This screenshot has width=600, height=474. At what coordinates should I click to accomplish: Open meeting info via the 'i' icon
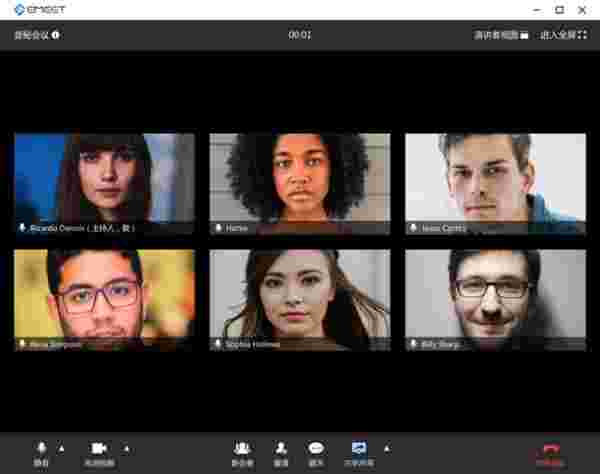point(56,35)
